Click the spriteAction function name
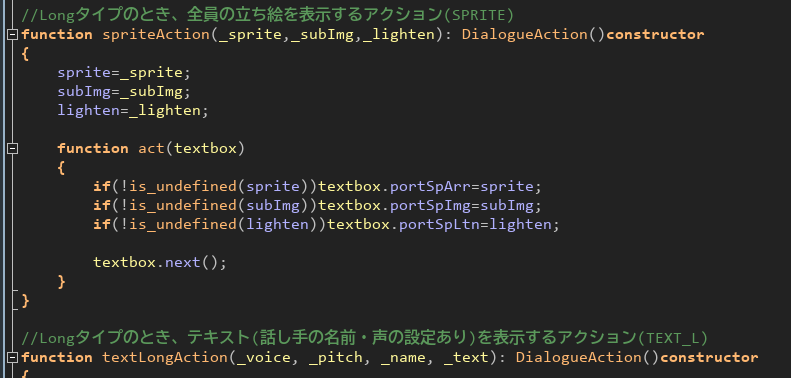 pyautogui.click(x=156, y=34)
